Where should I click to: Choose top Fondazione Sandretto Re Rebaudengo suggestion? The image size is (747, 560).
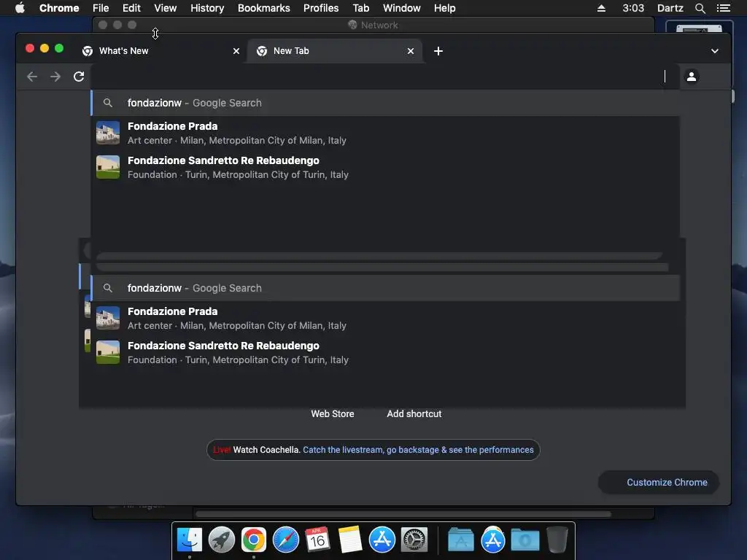point(385,167)
